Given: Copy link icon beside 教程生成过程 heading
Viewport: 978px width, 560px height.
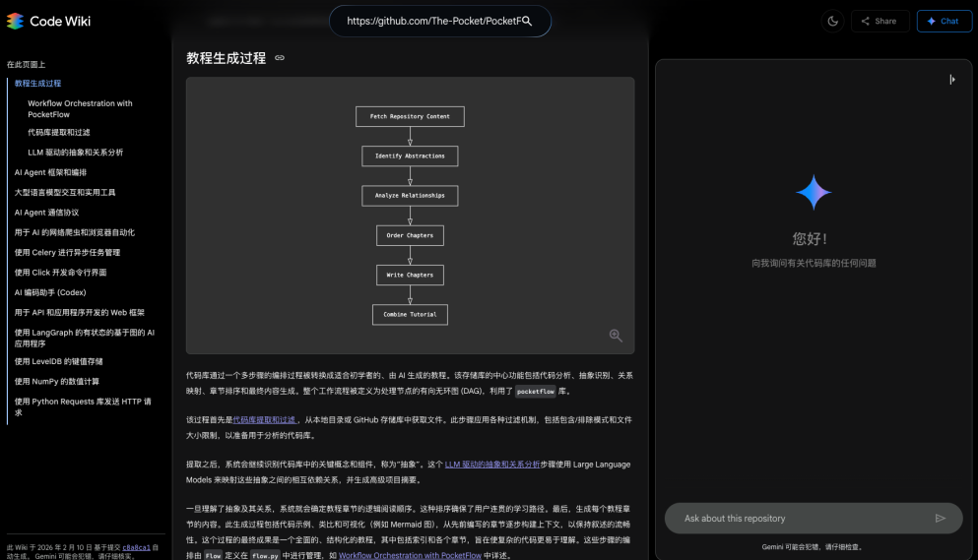Looking at the screenshot, I should tap(280, 58).
